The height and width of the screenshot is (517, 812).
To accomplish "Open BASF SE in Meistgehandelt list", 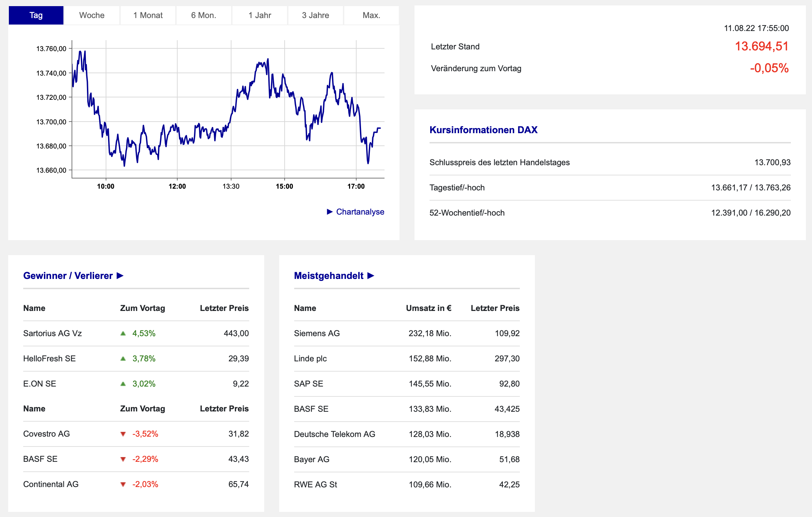I will tap(311, 409).
